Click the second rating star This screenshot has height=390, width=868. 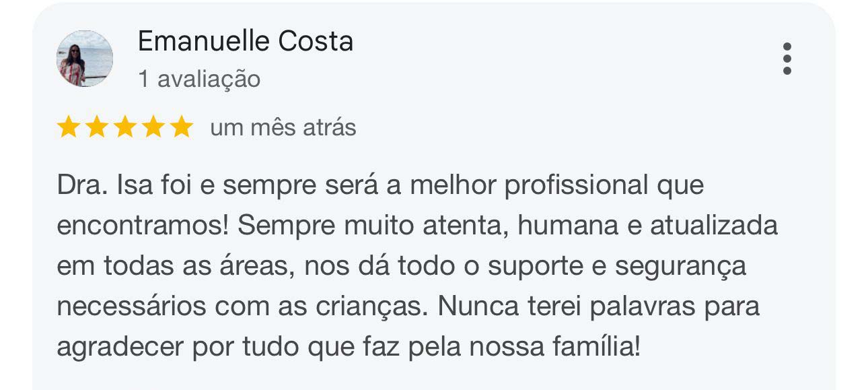[96, 127]
